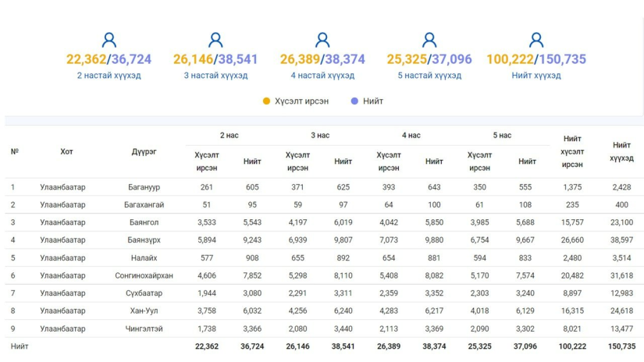Click the person icon above 2 настай хүүхэд
The image size is (644, 362).
pos(109,41)
